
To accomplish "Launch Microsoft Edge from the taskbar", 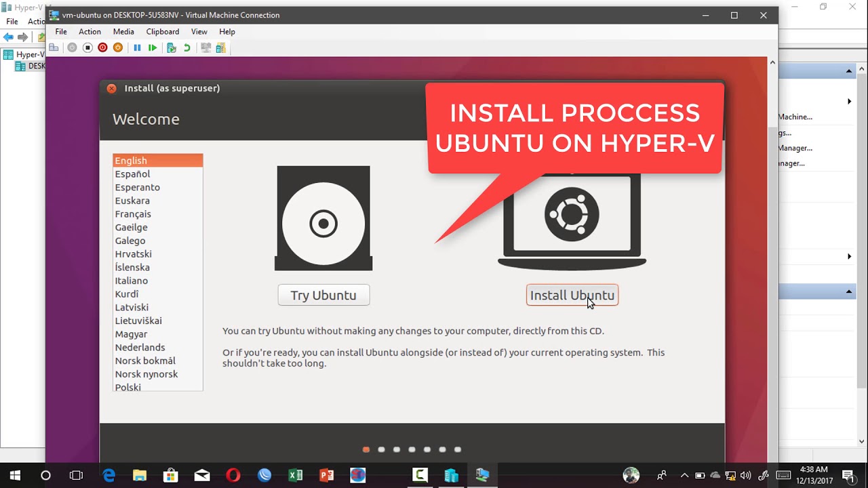I will point(108,475).
